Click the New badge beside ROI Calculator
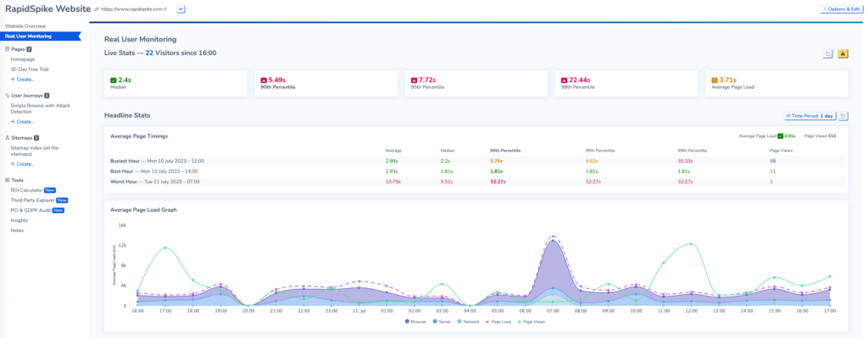Image resolution: width=868 pixels, height=338 pixels. click(50, 190)
